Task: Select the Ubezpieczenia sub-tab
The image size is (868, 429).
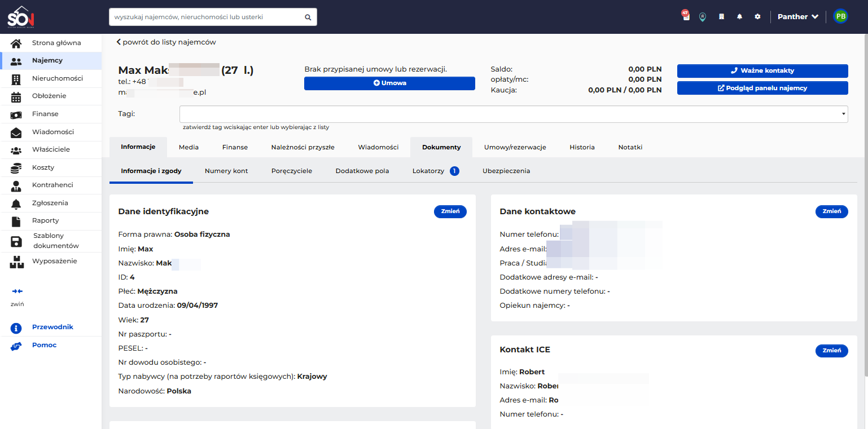Action: point(506,171)
